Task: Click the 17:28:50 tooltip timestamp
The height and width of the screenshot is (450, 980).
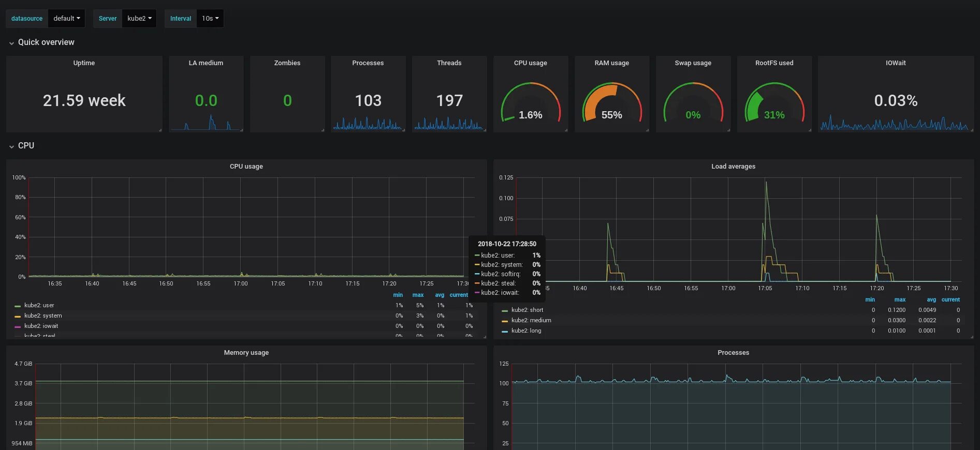Action: point(507,244)
